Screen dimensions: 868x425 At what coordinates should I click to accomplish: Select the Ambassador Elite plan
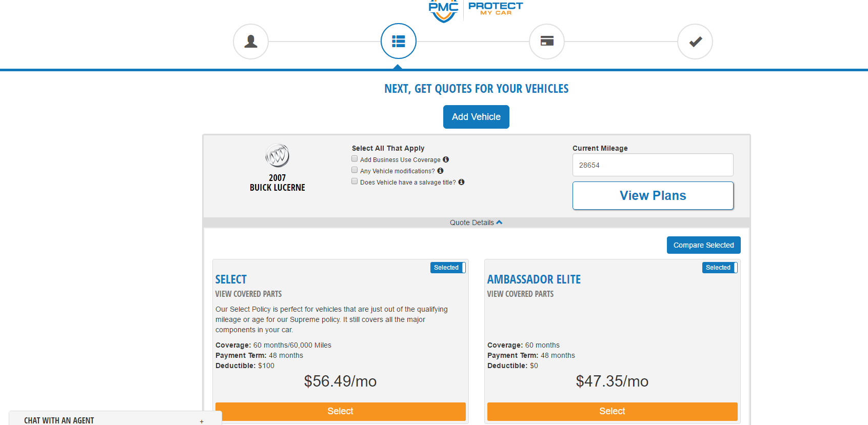[x=611, y=411]
